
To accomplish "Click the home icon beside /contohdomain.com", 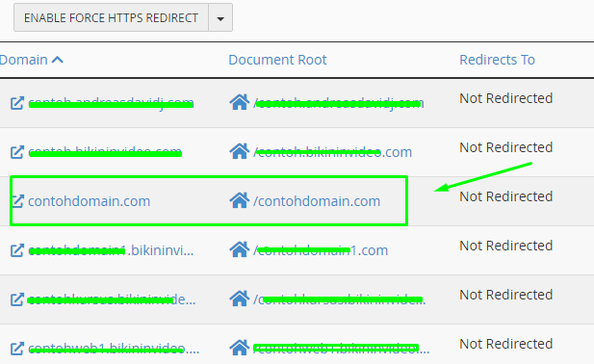I will 240,200.
